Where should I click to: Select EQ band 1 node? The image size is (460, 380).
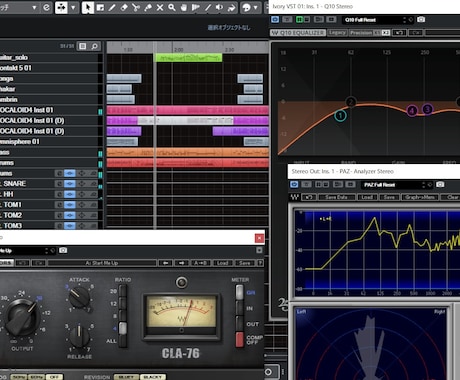click(340, 116)
